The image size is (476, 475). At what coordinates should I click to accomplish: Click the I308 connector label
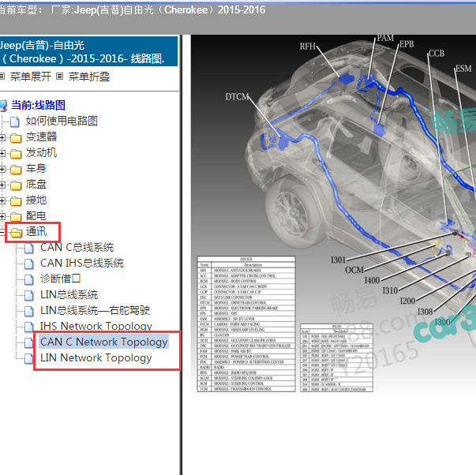[425, 312]
